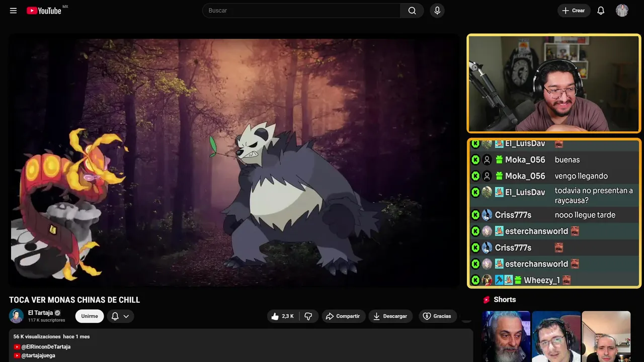Open @ElRinconDeTartaja channel link

pos(45,347)
